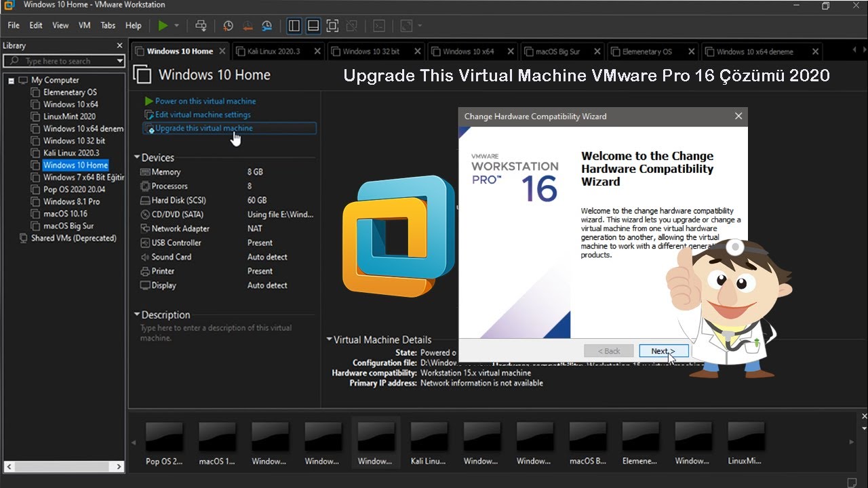Image resolution: width=868 pixels, height=488 pixels.
Task: Select LinuxMint 2020 in the library tree
Action: [x=69, y=117]
